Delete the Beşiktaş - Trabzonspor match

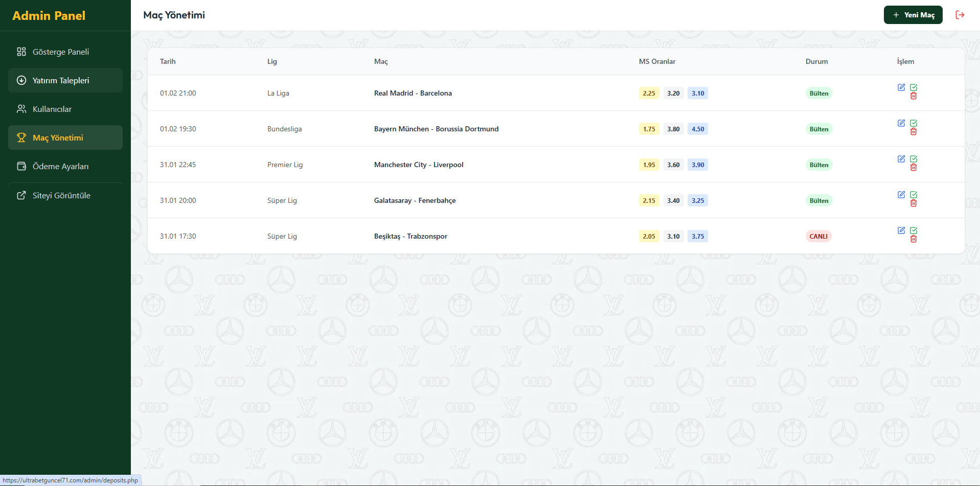[x=914, y=239]
